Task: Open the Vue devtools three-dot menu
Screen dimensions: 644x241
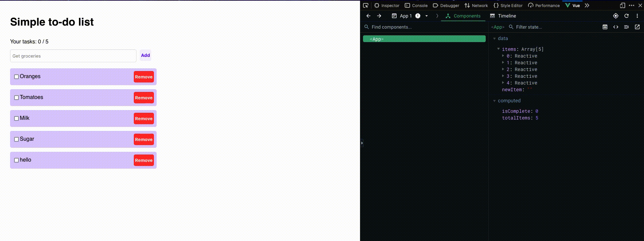Action: pyautogui.click(x=637, y=16)
